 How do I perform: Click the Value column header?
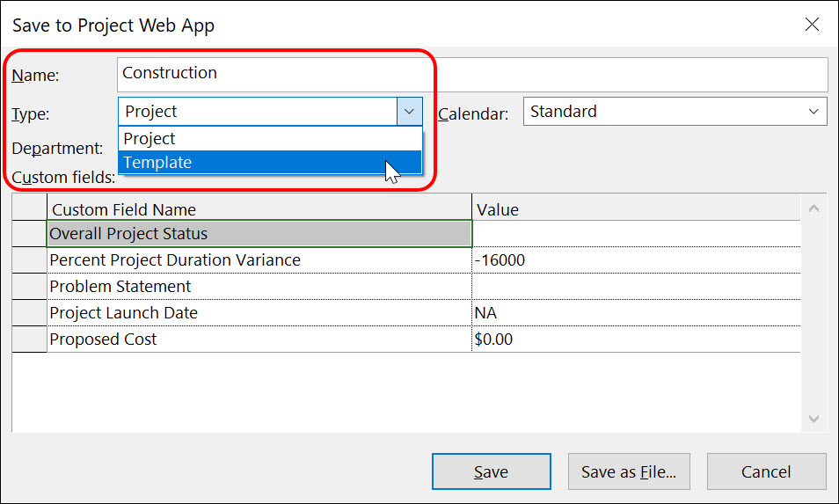636,208
